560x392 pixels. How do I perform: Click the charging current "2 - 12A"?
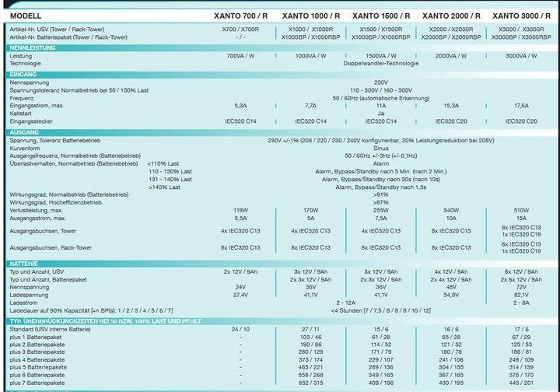point(345,303)
